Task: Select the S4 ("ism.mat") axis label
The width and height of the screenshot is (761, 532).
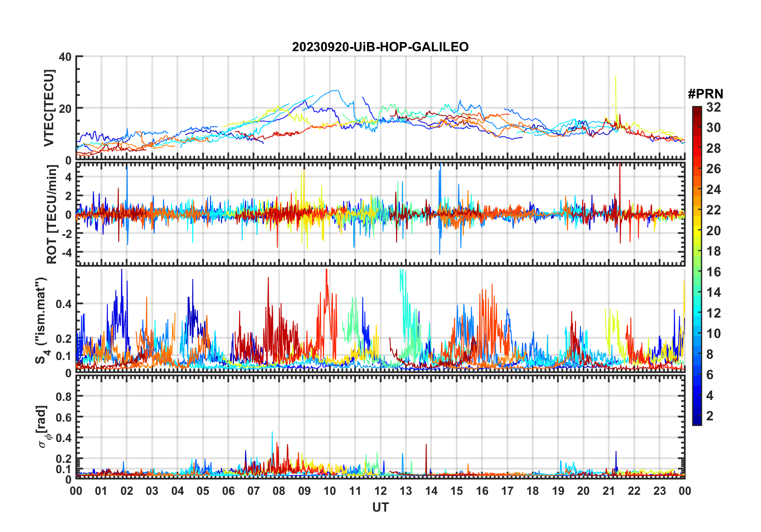Action: point(41,320)
